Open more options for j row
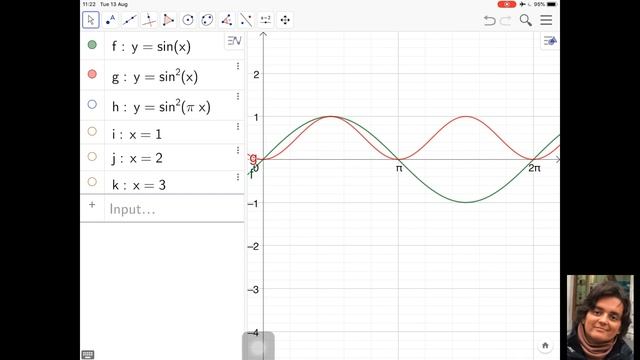This screenshot has height=360, width=640. click(x=238, y=151)
